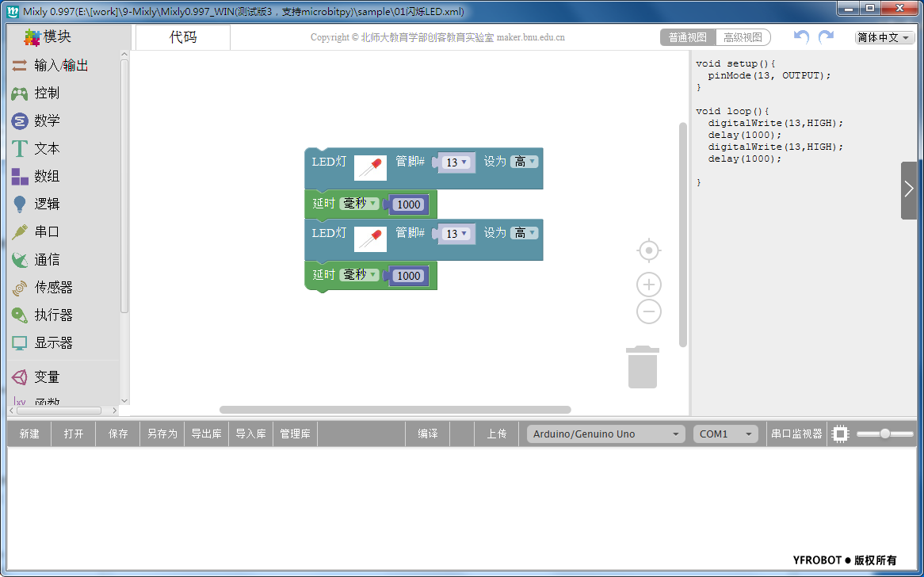This screenshot has height=577, width=924.
Task: Switch to 普通视图 normal view
Action: tap(688, 37)
